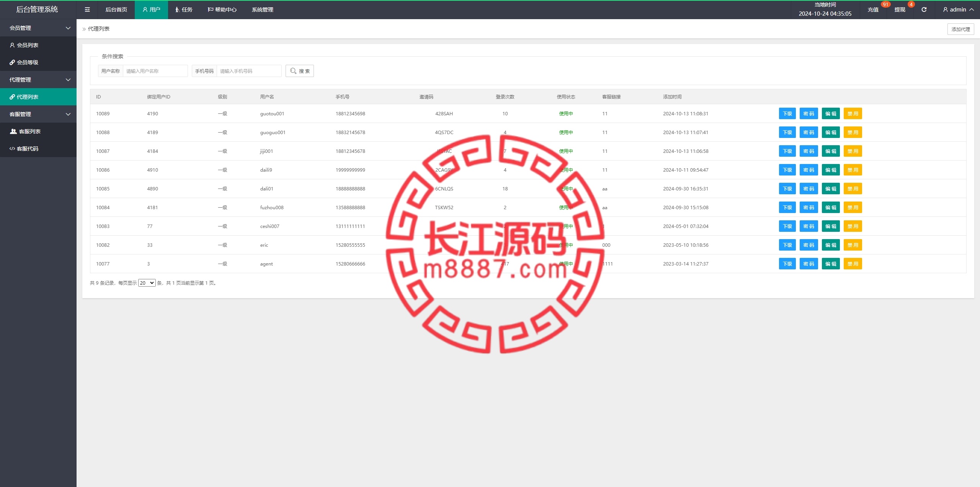
Task: Click the search magnifier button
Action: tap(300, 71)
